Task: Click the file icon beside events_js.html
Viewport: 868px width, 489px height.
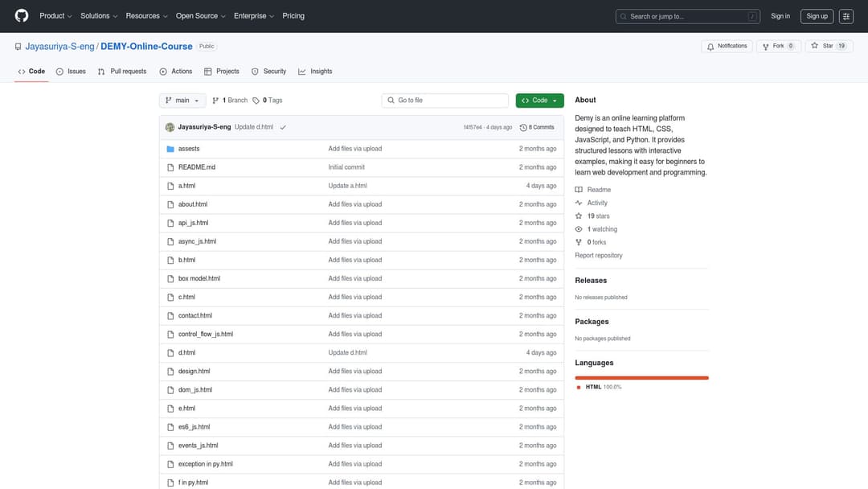Action: (x=170, y=446)
